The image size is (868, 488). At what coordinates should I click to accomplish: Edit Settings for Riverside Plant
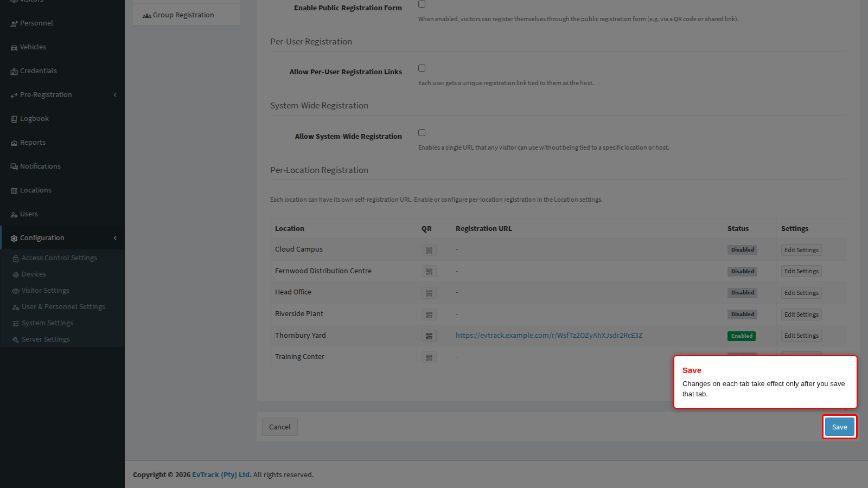pyautogui.click(x=801, y=314)
